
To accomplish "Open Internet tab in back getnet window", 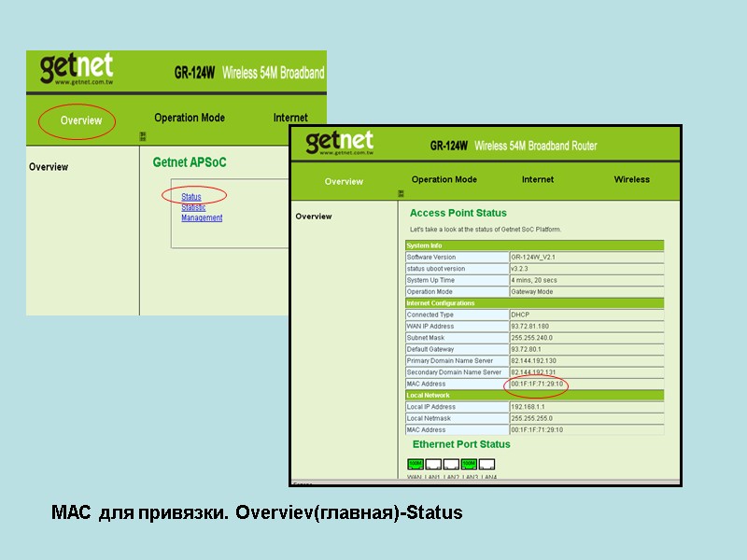I will tap(290, 118).
